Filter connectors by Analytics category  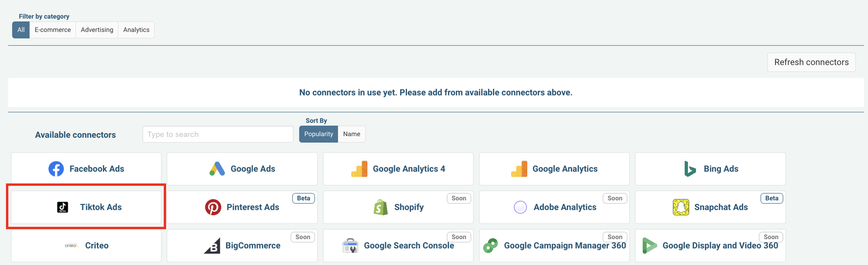click(136, 30)
